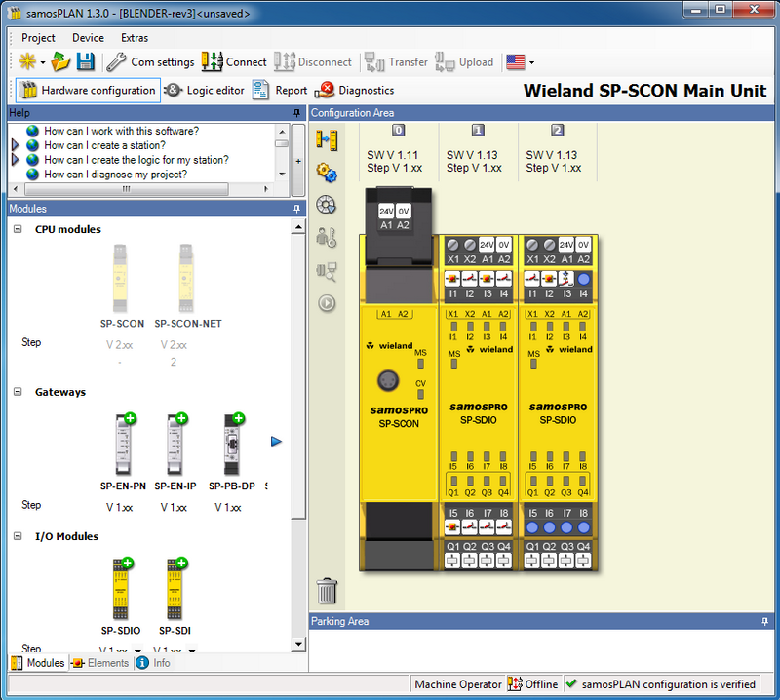Click the Q1 output element on module 1
780x700 pixels.
(x=452, y=561)
